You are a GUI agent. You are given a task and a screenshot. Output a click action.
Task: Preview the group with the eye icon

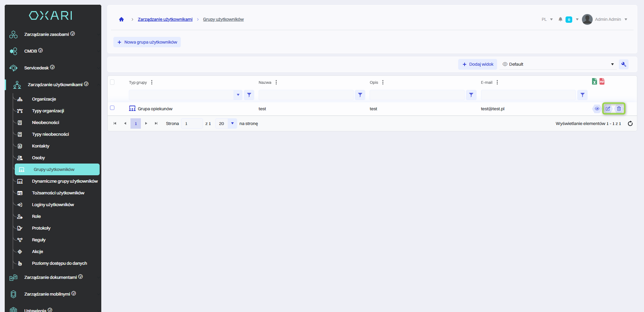pyautogui.click(x=597, y=109)
